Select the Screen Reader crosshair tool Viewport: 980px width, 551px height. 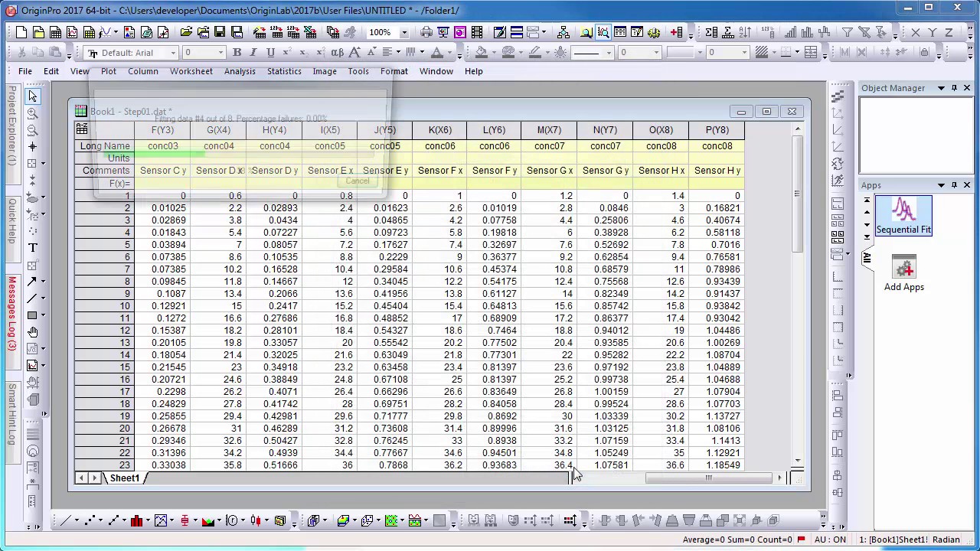32,147
